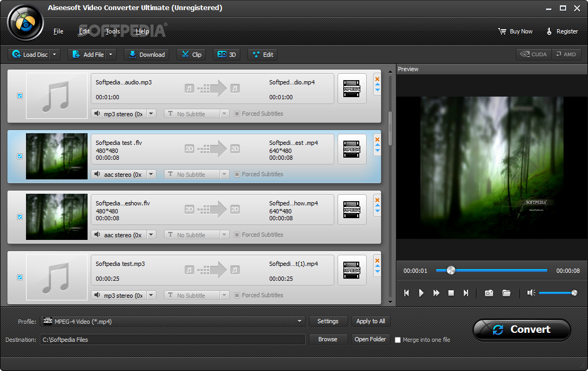The image size is (588, 371).
Task: Open the Load Disc dropdown arrow
Action: point(54,55)
